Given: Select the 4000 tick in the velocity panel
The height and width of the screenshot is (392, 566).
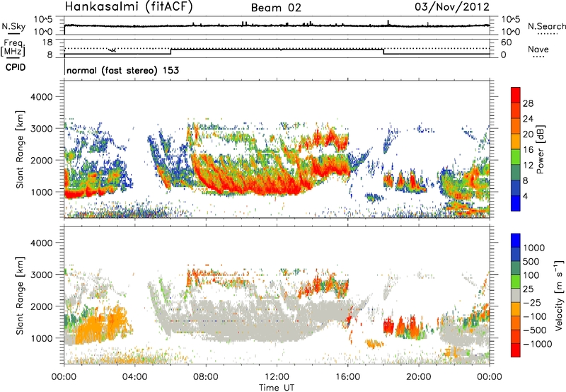Looking at the screenshot, I should (x=41, y=243).
